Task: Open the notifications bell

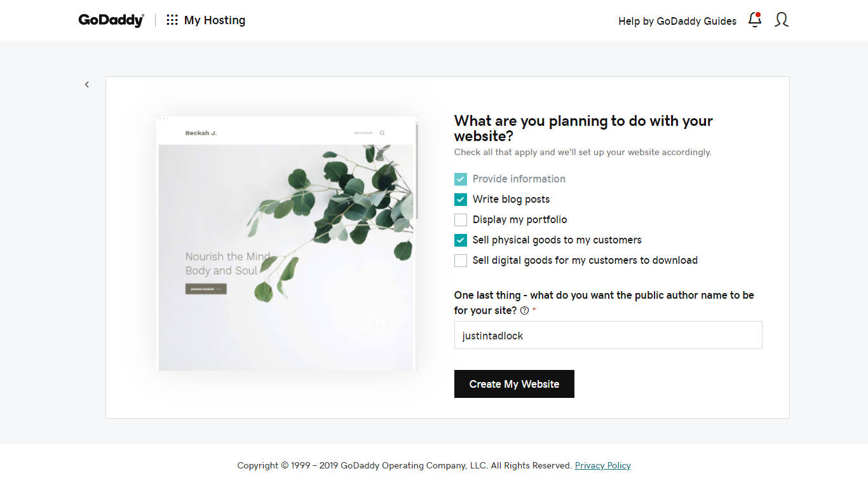Action: click(755, 20)
